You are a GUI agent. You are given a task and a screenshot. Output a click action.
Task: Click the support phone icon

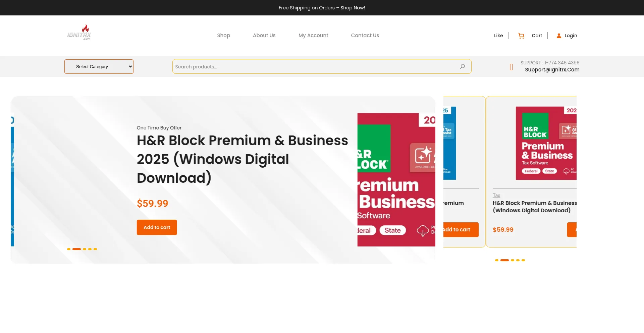click(x=511, y=67)
